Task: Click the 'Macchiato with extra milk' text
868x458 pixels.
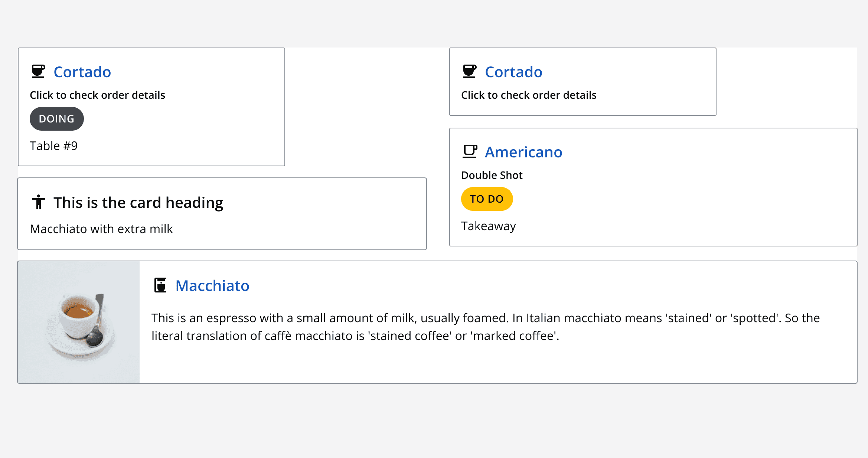Action: (101, 229)
